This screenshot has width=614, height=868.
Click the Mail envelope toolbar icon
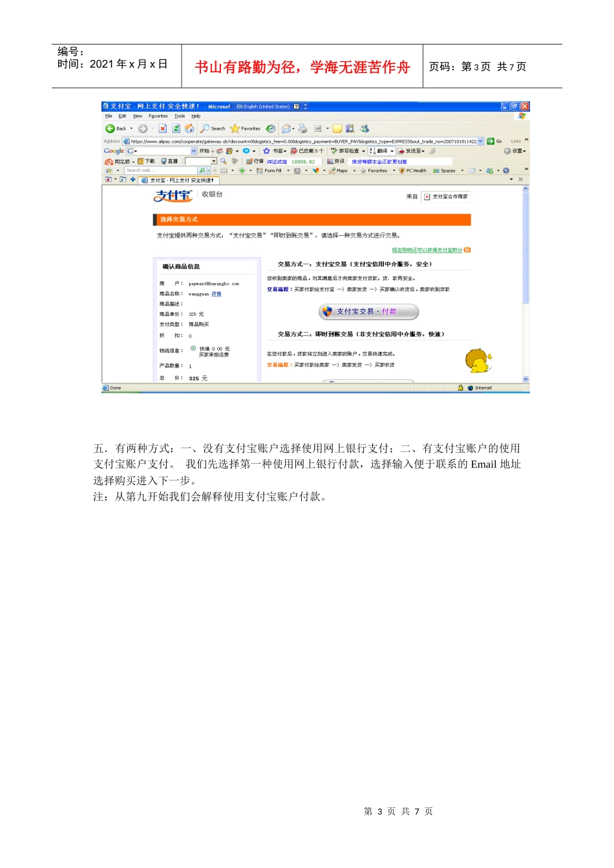click(286, 129)
